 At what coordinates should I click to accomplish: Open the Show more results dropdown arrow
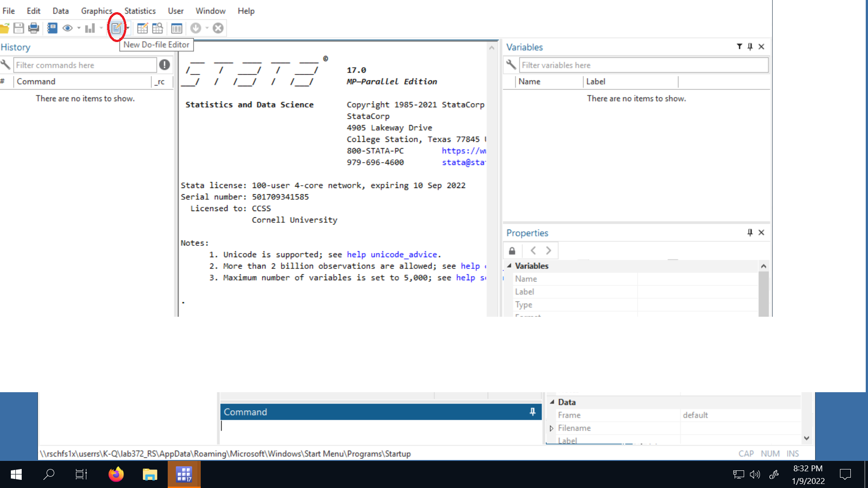tap(207, 28)
